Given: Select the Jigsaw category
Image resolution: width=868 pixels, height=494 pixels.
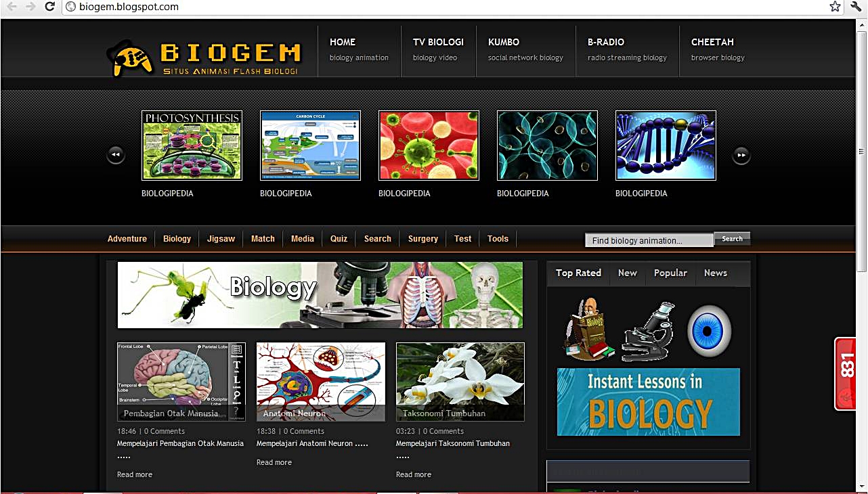Looking at the screenshot, I should pos(221,238).
